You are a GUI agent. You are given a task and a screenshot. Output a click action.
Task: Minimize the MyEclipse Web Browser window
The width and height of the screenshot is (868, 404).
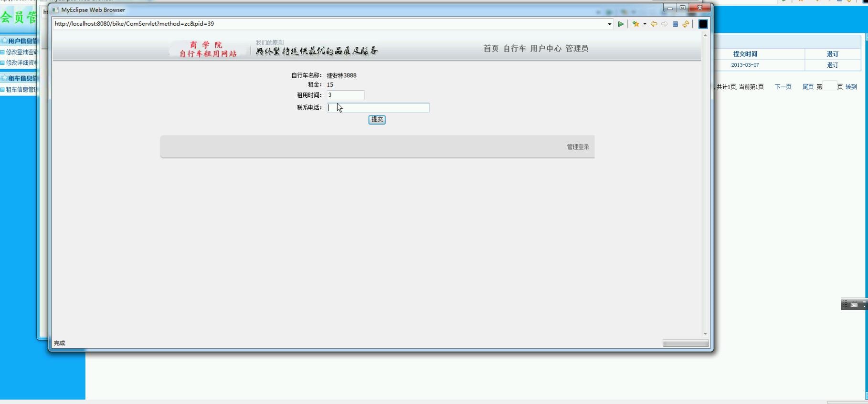(x=670, y=8)
